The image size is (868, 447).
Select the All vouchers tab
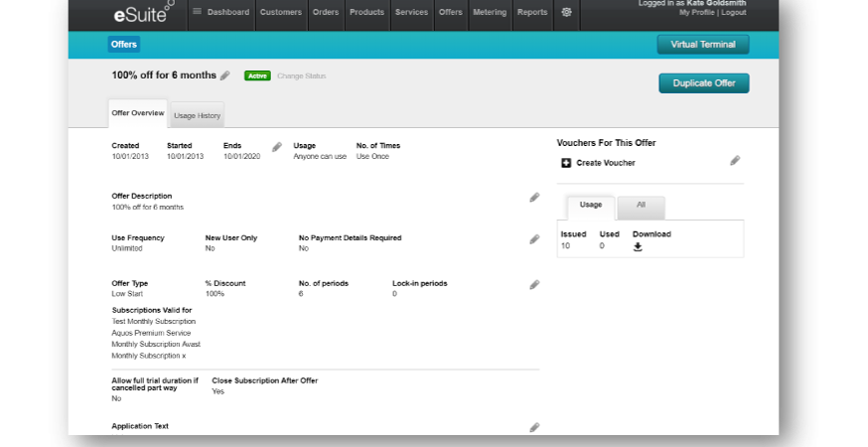pyautogui.click(x=641, y=205)
